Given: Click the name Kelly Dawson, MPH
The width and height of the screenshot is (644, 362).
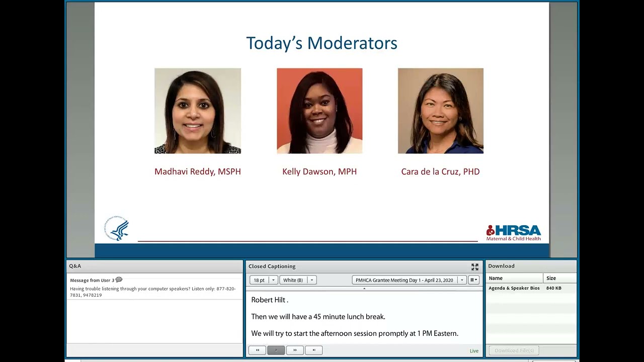Looking at the screenshot, I should coord(319,171).
